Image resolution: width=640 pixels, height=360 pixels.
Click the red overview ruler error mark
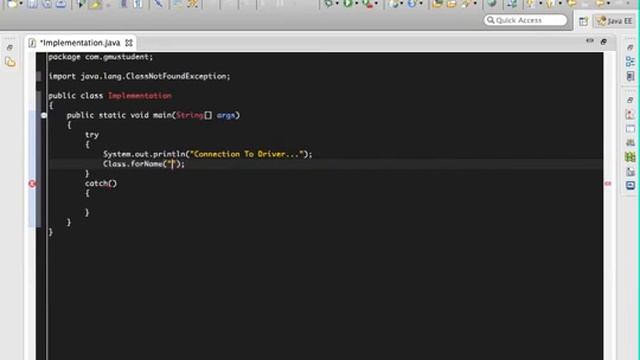click(608, 184)
